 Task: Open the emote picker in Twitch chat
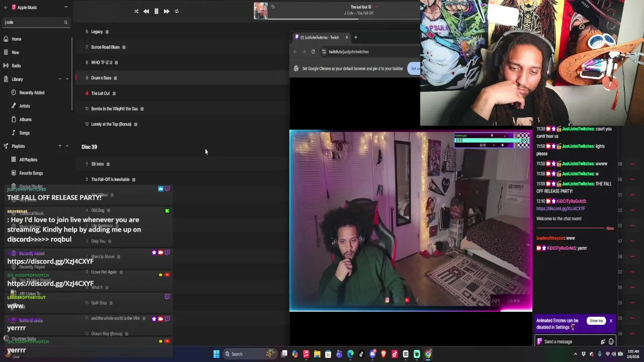click(611, 342)
